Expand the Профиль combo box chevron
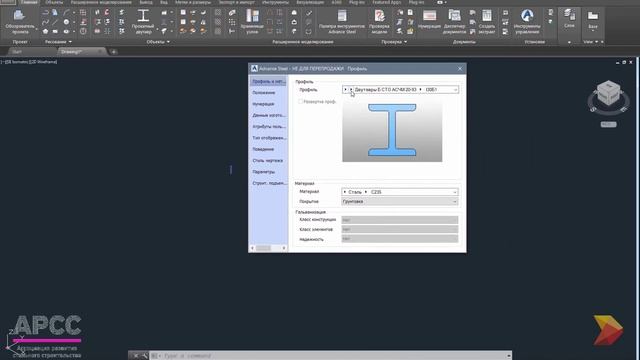Viewport: 640px width, 360px height. pos(455,89)
